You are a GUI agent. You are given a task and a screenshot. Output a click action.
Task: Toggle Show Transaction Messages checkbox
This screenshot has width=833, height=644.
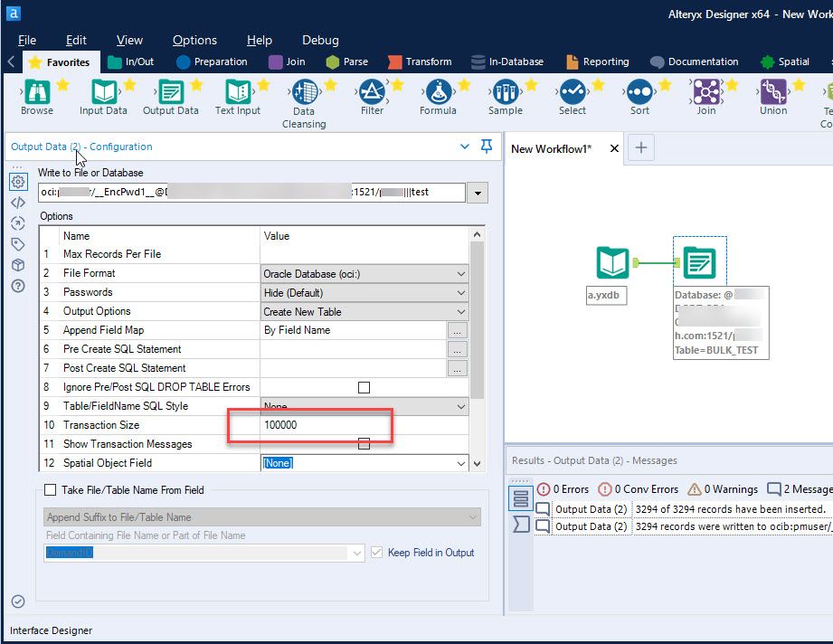pos(364,444)
